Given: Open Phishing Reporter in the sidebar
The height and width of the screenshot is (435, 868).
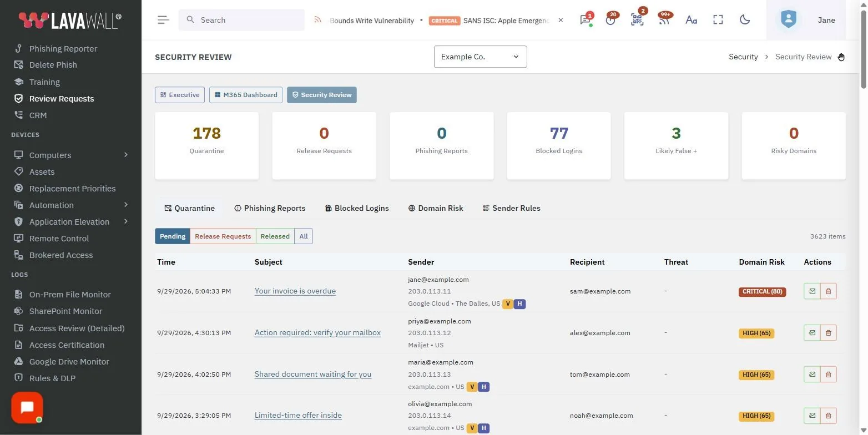Looking at the screenshot, I should [63, 48].
